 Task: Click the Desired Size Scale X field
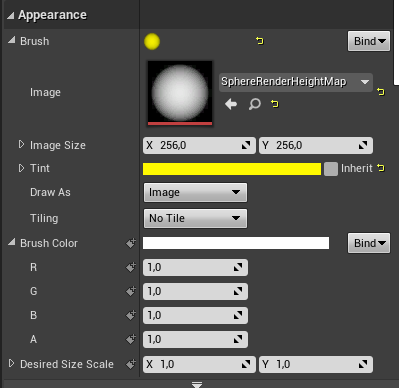point(199,364)
